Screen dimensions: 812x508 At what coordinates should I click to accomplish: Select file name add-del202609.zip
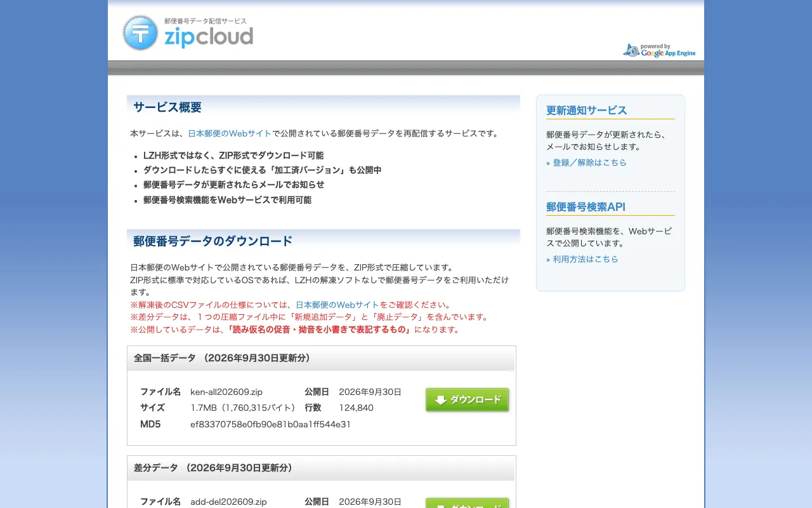(228, 502)
